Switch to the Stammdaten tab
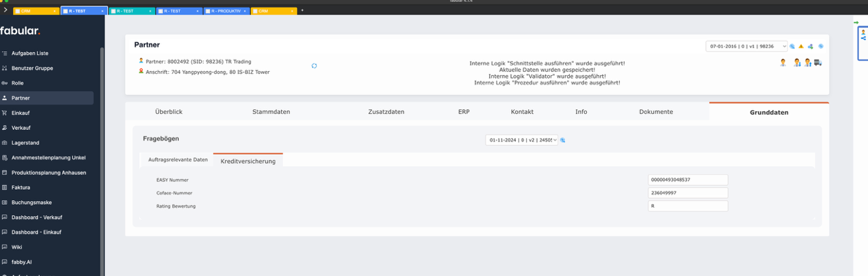This screenshot has height=276, width=868. (x=271, y=111)
